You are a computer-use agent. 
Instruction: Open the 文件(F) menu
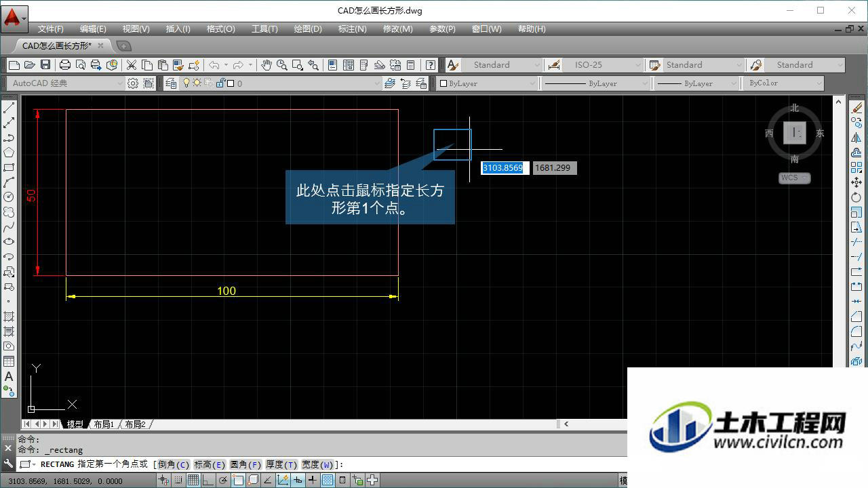[x=51, y=29]
